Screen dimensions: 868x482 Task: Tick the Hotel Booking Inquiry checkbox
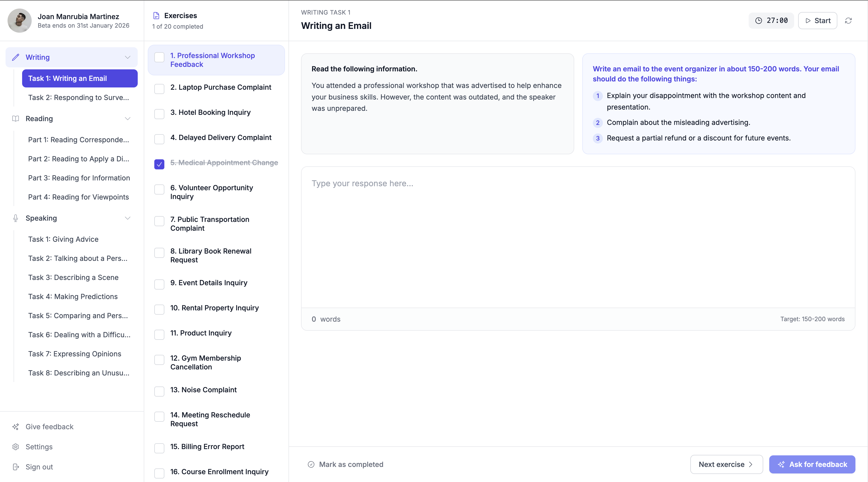[159, 114]
